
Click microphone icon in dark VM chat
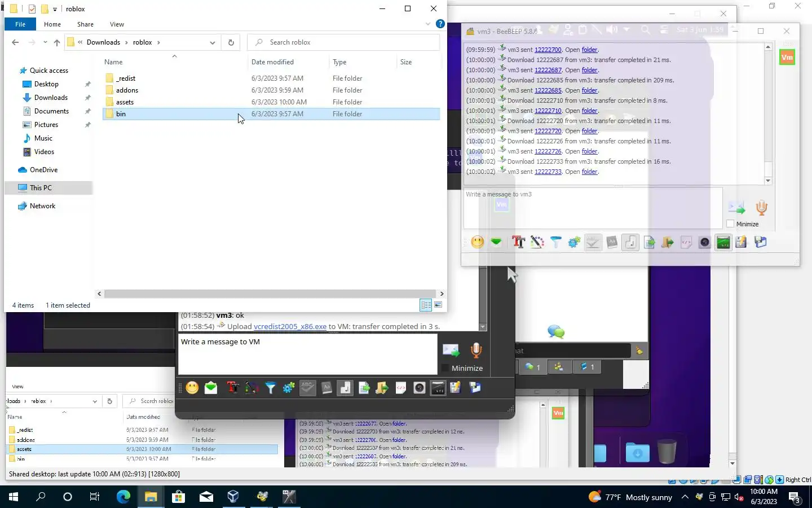476,351
